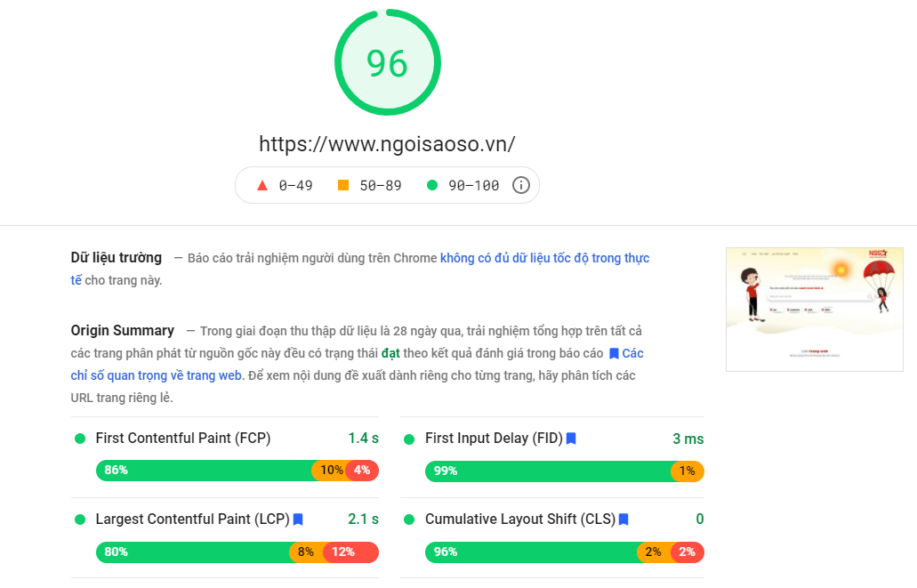Select the bookmark icon next to First Input Delay
This screenshot has height=588, width=917.
[570, 438]
